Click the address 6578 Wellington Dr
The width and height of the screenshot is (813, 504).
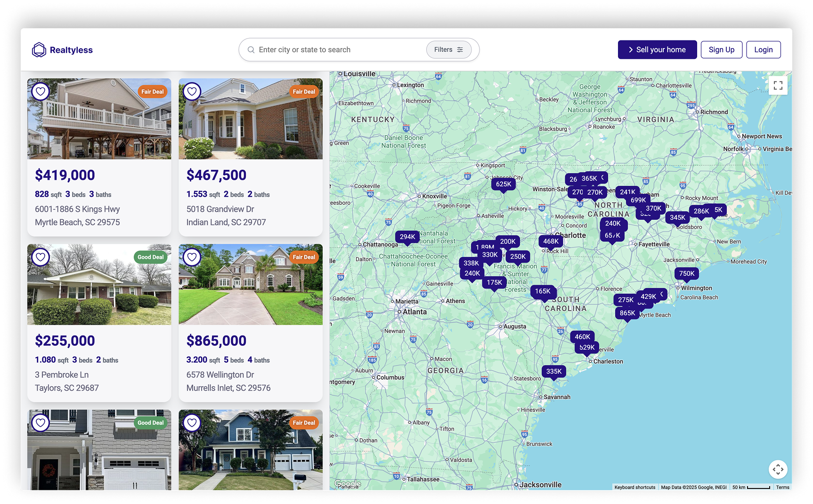pos(220,375)
